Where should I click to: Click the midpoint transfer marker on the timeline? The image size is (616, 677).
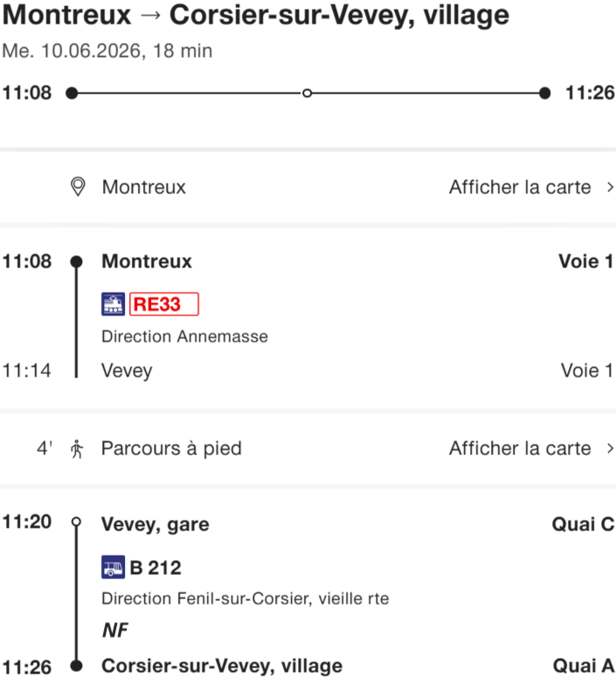point(307,93)
